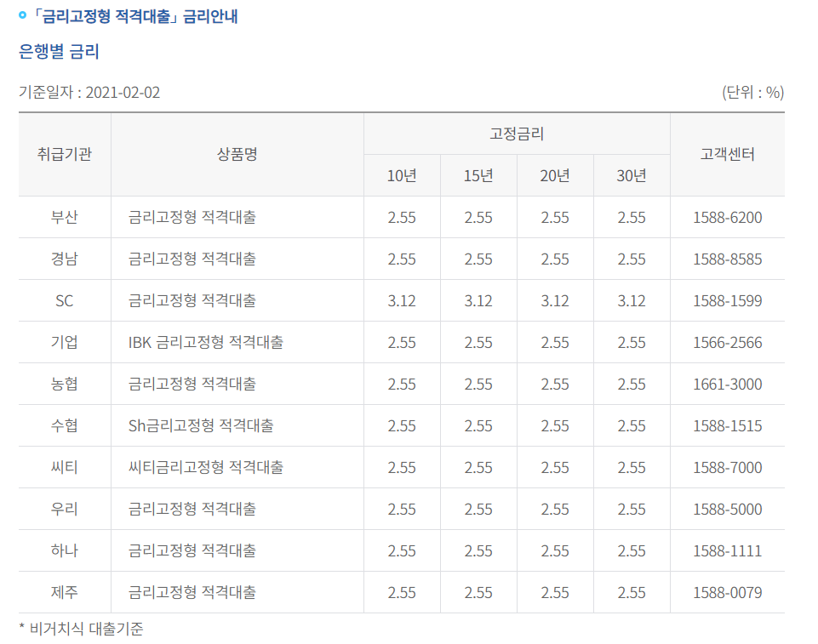Click SC customer center '1588-1599'
The width and height of the screenshot is (818, 644).
[727, 301]
